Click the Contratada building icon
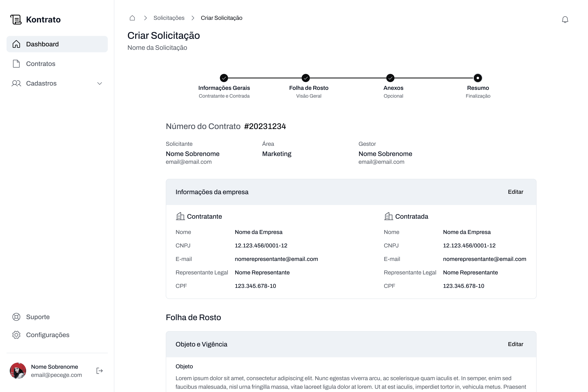The width and height of the screenshot is (588, 392). pyautogui.click(x=388, y=216)
